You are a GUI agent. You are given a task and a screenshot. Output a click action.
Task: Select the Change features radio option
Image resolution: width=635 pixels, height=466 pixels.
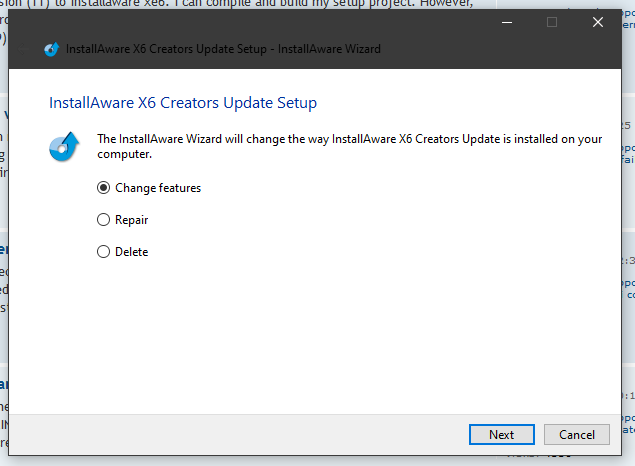click(149, 188)
